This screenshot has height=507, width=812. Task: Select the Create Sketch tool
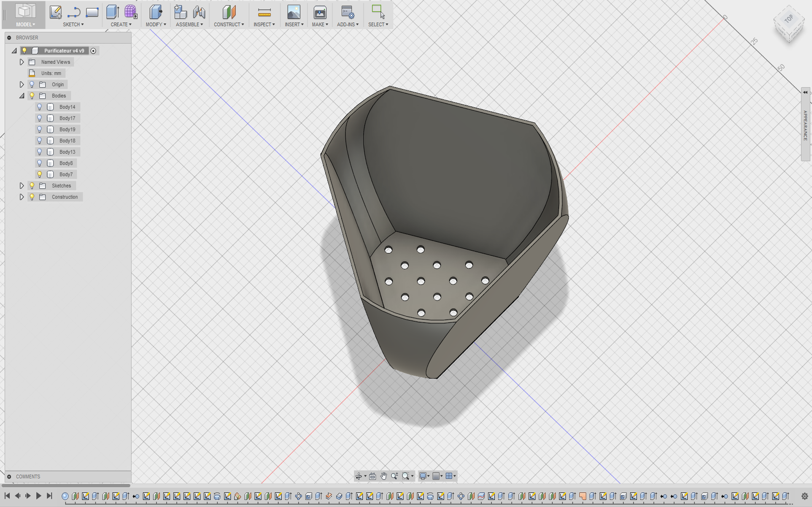click(x=55, y=12)
